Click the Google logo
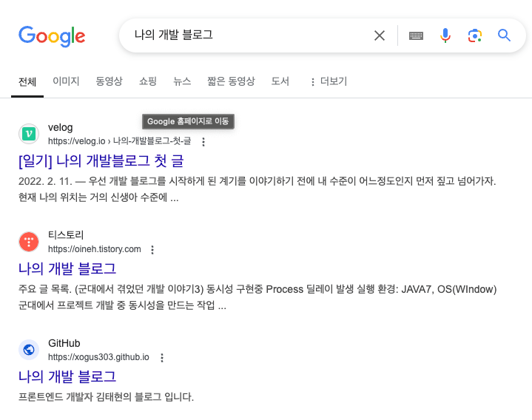Image resolution: width=532 pixels, height=420 pixels. tap(52, 35)
